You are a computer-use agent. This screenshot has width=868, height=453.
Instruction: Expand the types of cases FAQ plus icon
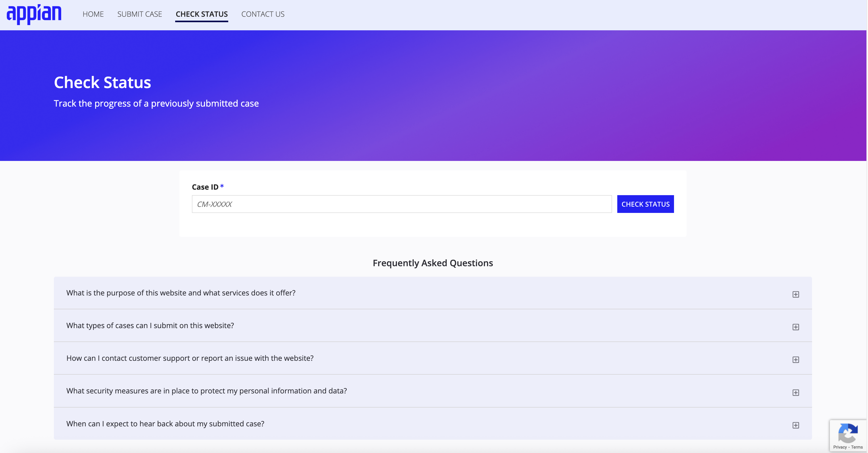click(796, 327)
